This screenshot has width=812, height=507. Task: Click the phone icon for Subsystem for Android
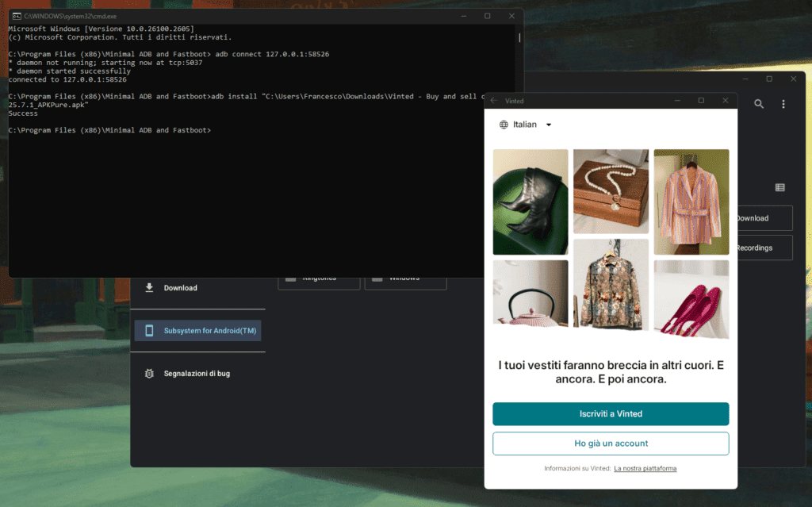tap(149, 331)
